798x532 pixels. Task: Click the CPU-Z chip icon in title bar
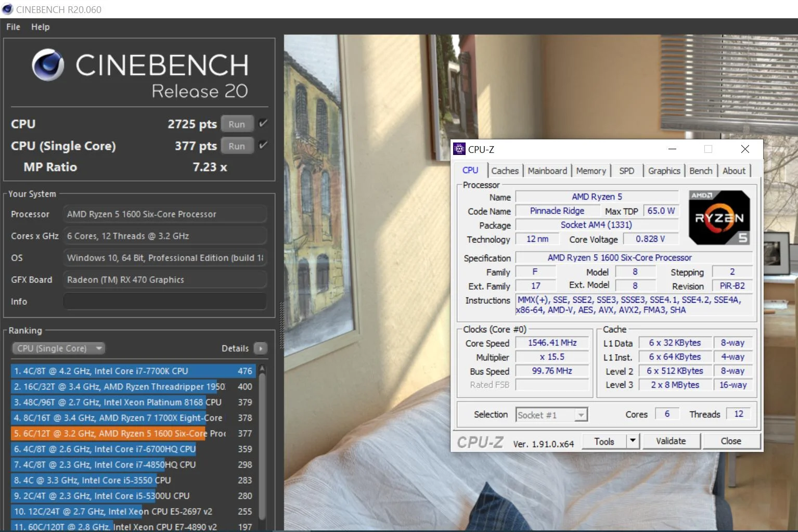point(459,149)
